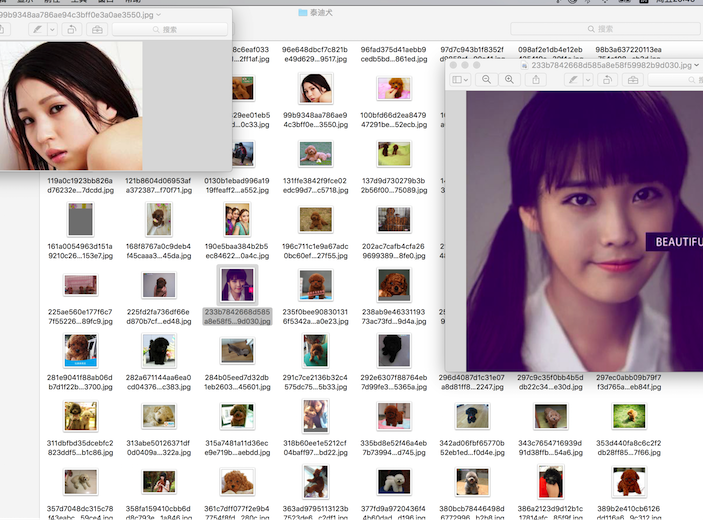Select thumbnail 335bd8e52f46a4eb in Finder

394,416
